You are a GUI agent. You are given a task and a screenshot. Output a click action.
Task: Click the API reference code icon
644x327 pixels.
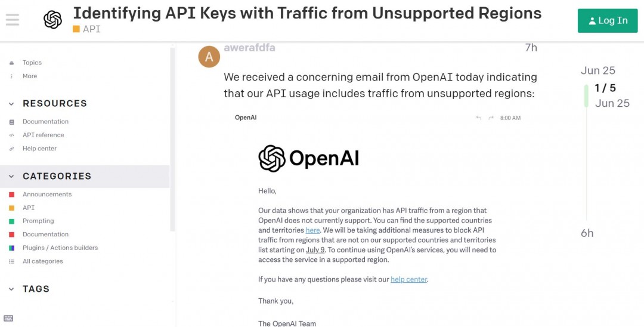(x=11, y=135)
